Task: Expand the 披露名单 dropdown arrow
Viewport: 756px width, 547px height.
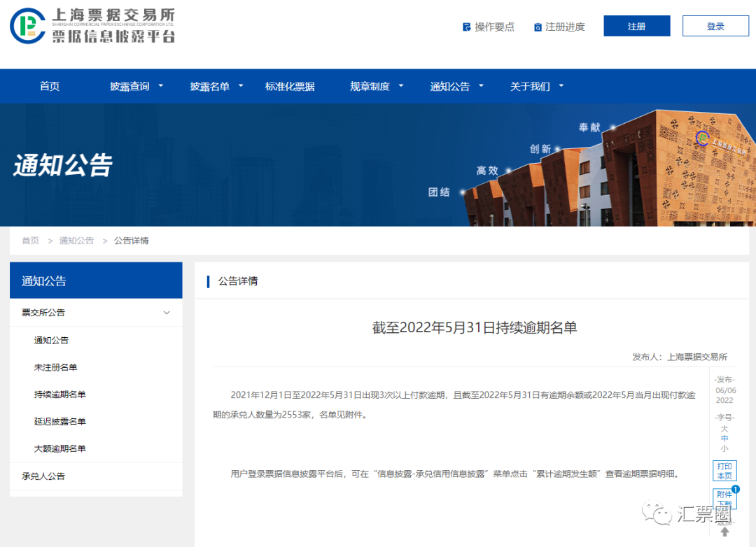Action: 241,86
